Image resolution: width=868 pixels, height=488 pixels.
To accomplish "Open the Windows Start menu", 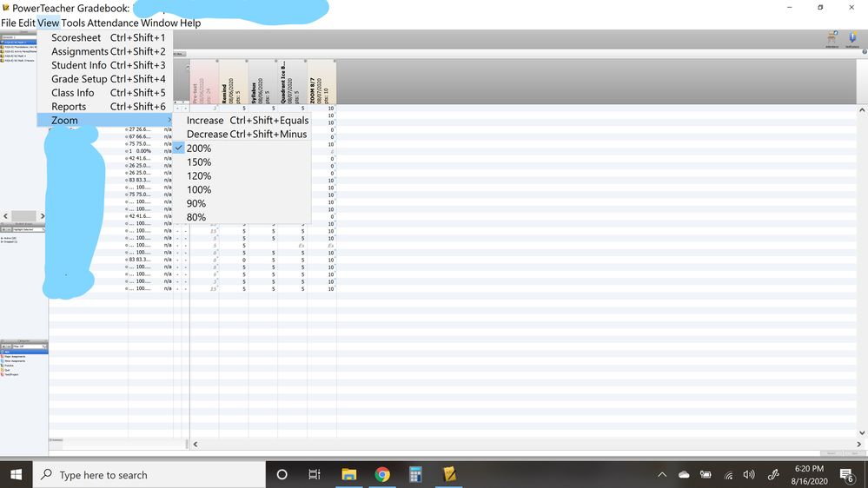I will [x=17, y=474].
